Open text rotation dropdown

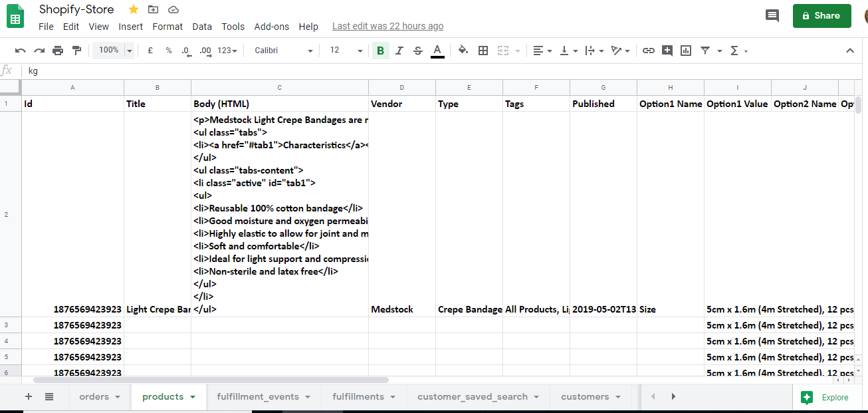click(x=620, y=51)
